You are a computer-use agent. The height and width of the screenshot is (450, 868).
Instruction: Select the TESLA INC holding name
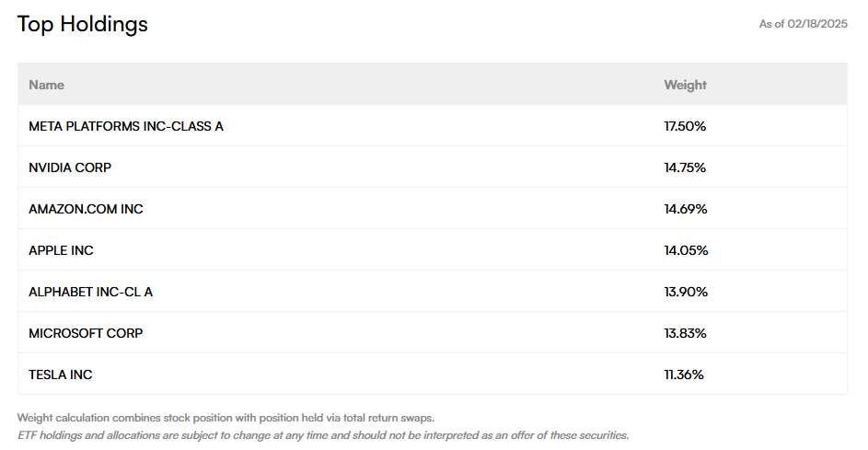coord(61,375)
